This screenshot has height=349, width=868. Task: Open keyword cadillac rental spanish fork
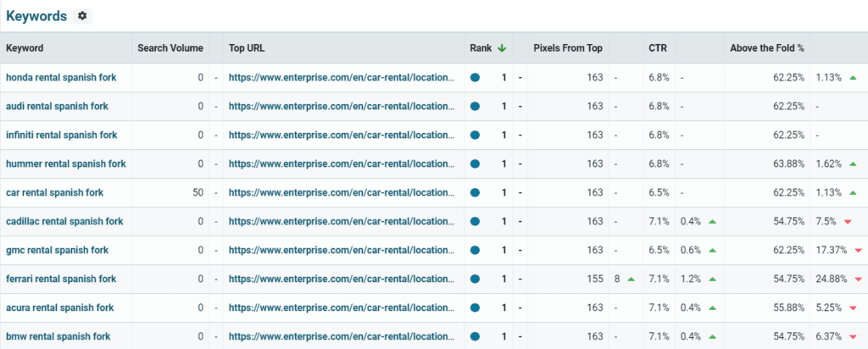tap(64, 221)
